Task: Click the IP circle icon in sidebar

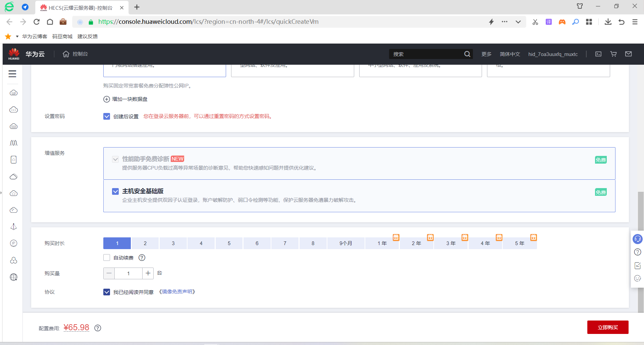Action: pyautogui.click(x=13, y=243)
